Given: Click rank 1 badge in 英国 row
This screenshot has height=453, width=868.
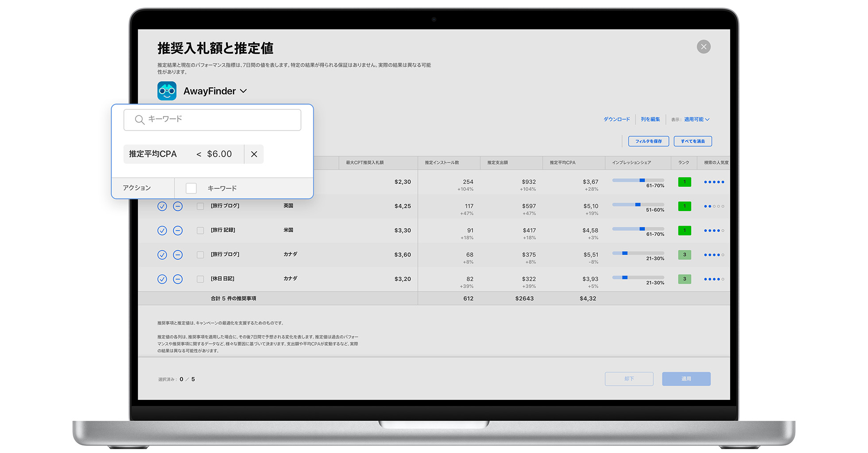Looking at the screenshot, I should [x=684, y=206].
